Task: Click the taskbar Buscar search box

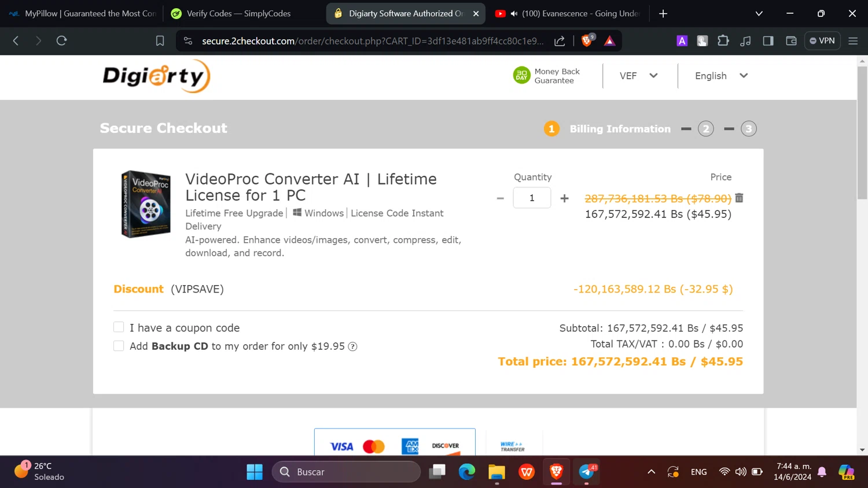Action: (x=346, y=472)
